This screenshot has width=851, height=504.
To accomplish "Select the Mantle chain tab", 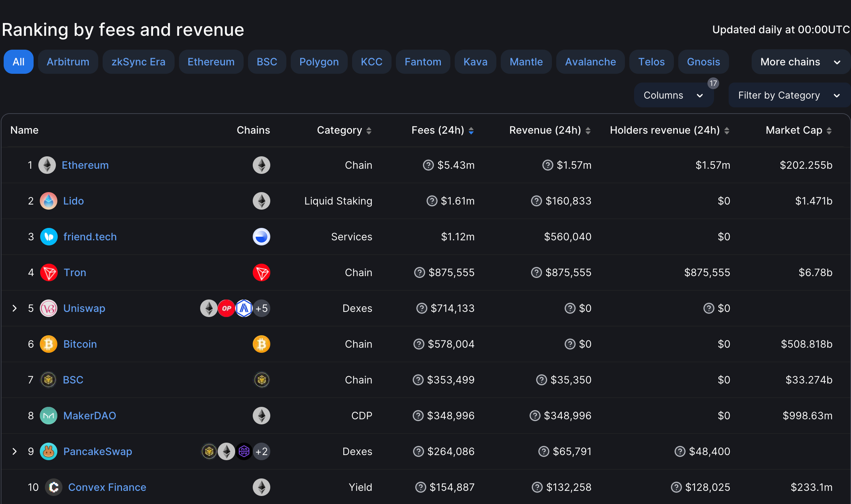I will tap(526, 62).
